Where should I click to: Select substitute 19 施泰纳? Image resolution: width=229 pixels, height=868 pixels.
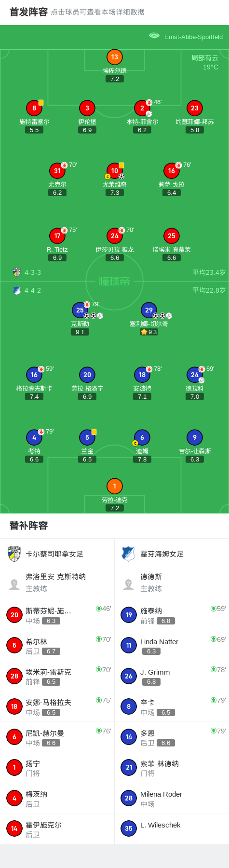pos(172,615)
